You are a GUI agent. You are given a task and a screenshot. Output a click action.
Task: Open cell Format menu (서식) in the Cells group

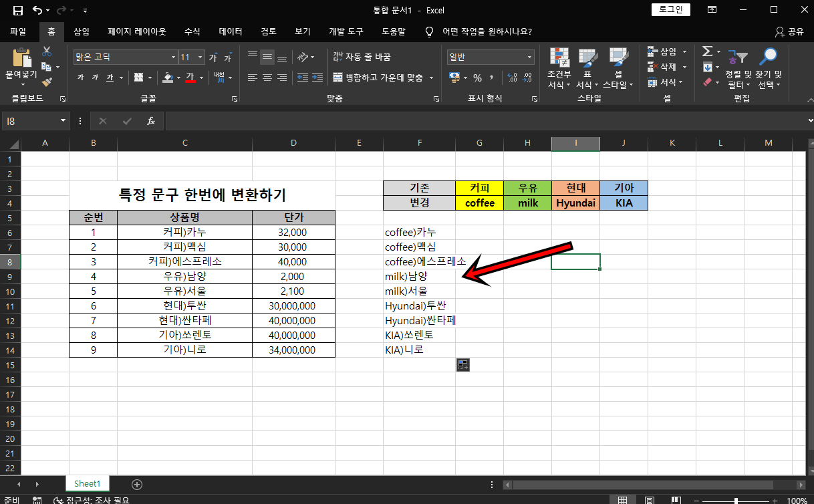[x=666, y=82]
